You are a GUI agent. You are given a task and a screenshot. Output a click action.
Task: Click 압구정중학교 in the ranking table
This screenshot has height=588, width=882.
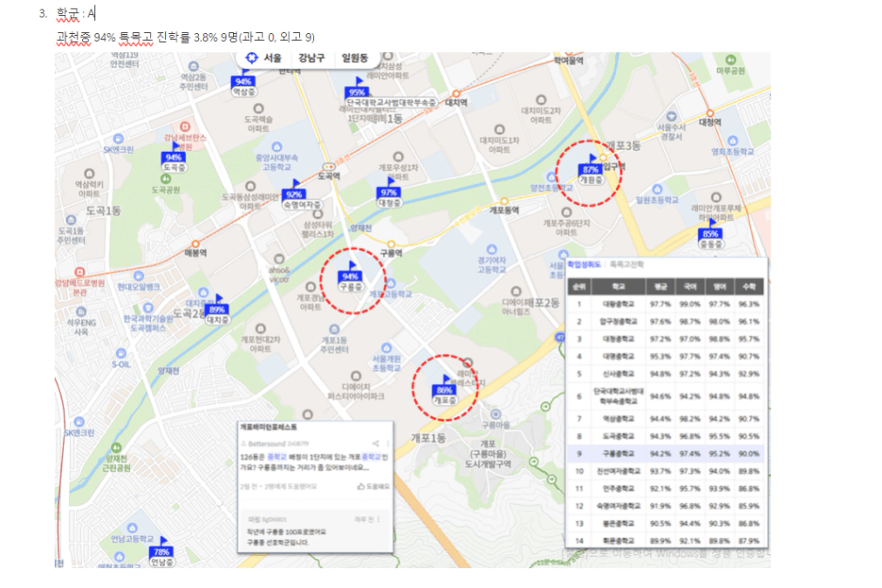pos(619,321)
